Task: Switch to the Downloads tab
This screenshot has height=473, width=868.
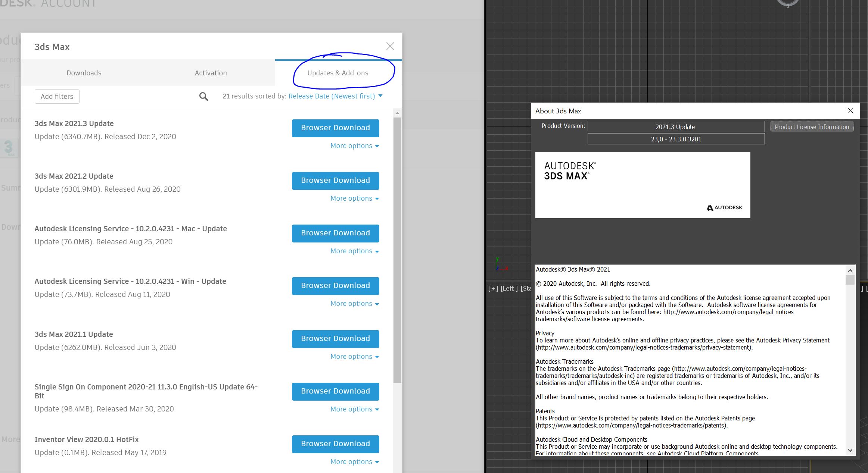Action: point(83,72)
